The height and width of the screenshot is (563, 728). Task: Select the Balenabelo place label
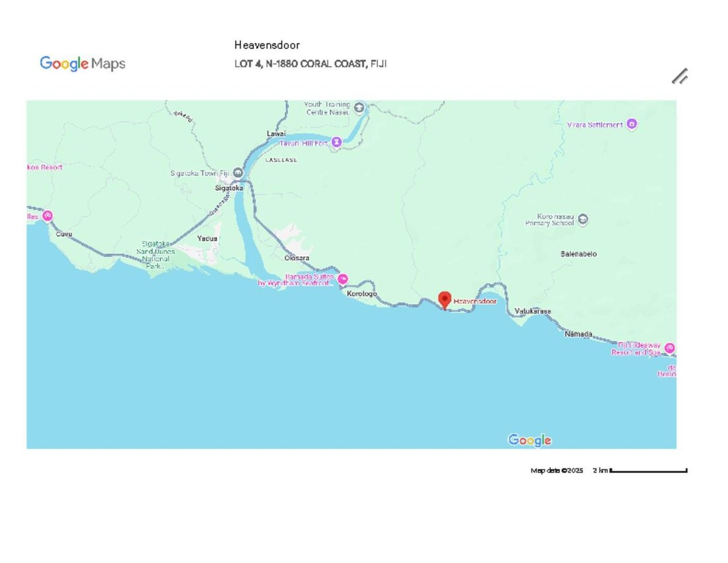(578, 254)
